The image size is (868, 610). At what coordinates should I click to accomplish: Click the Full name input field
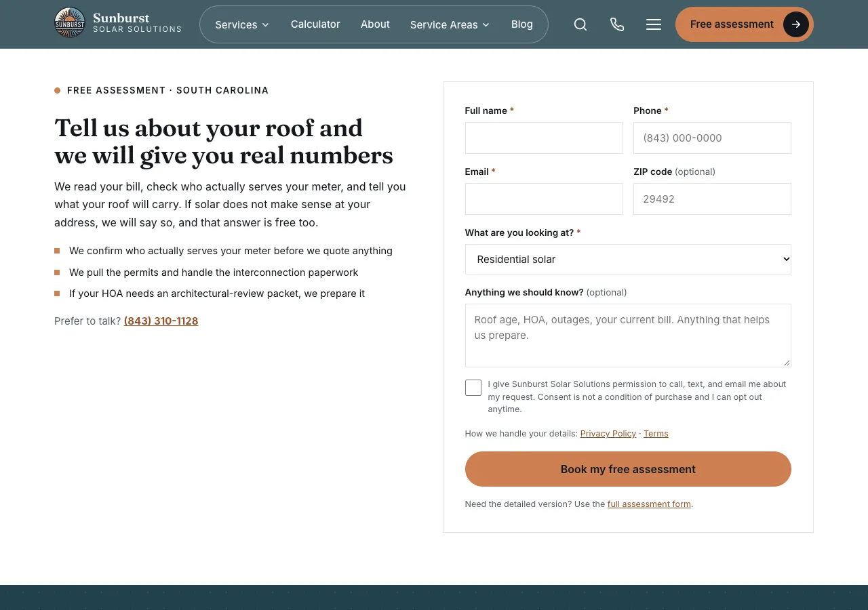(x=544, y=138)
